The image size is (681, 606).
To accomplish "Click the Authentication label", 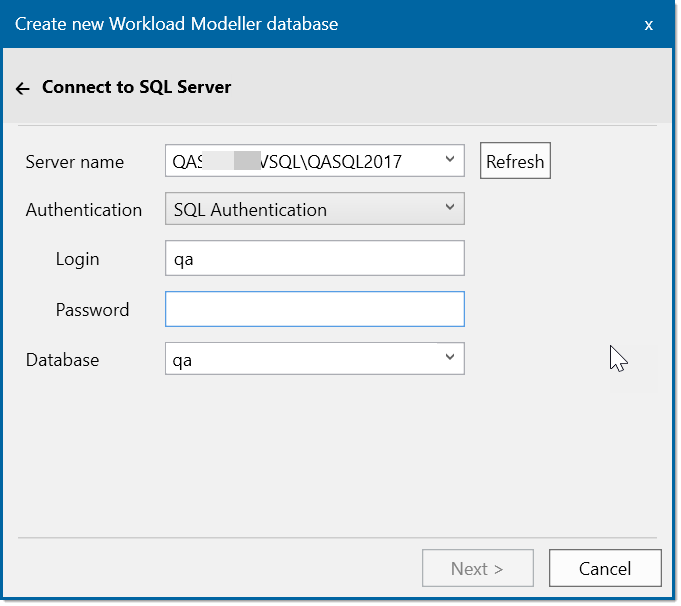I will pyautogui.click(x=84, y=210).
